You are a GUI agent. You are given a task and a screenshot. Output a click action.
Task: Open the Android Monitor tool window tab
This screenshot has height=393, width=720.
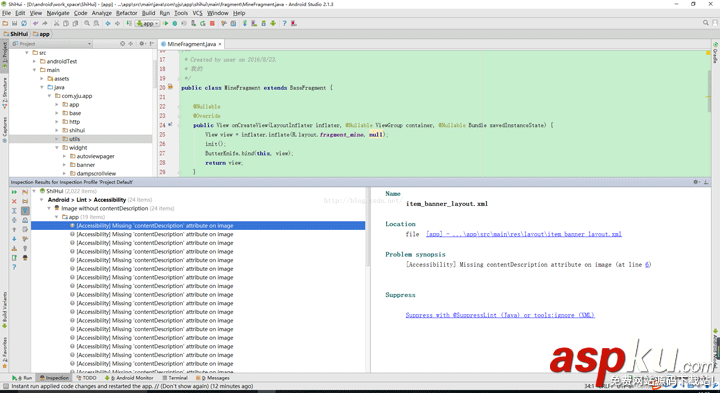[129, 378]
